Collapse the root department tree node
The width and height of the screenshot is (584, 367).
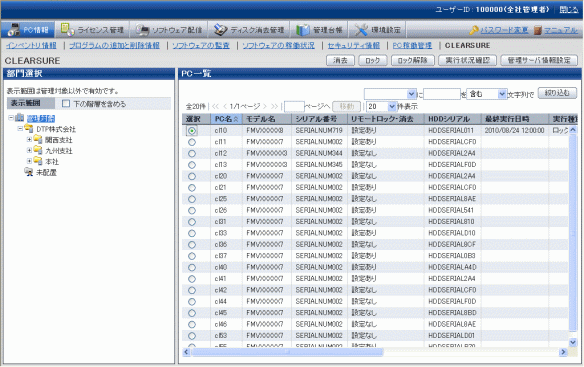[x=11, y=118]
